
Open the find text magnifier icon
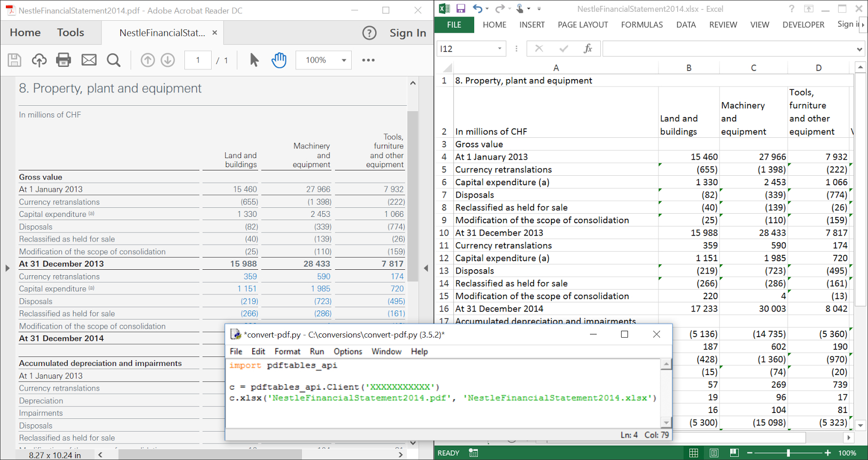(113, 60)
